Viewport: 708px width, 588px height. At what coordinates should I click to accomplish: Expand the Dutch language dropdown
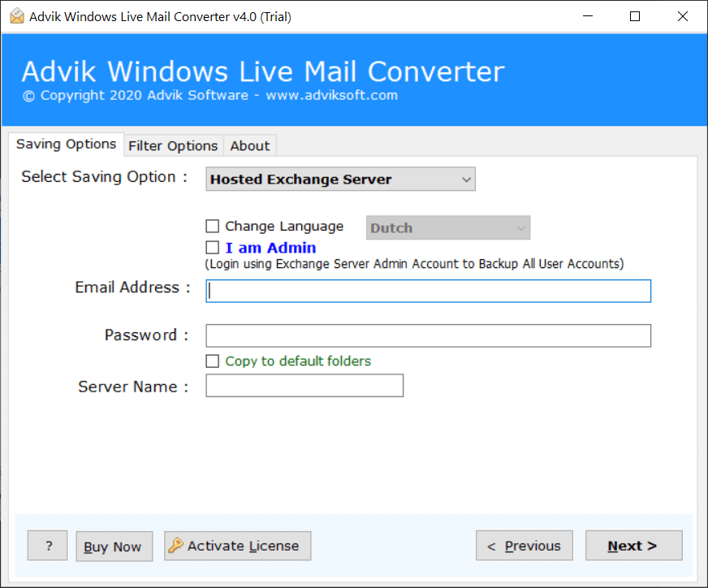coord(448,227)
